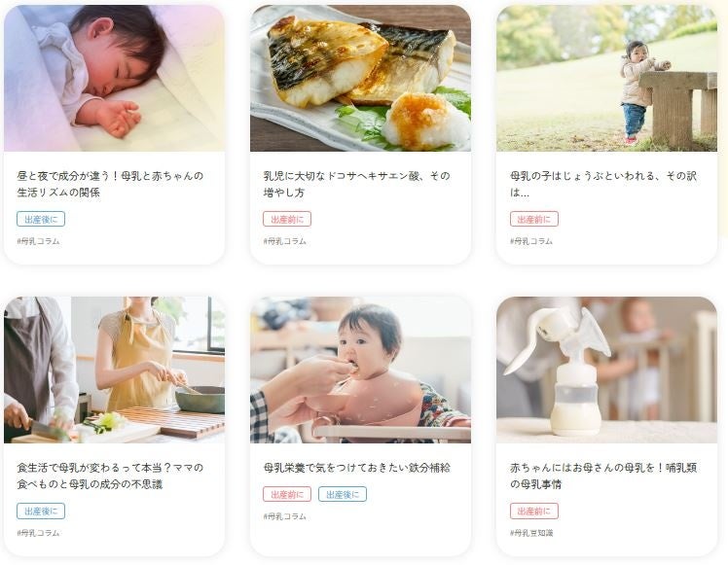728x565 pixels.
Task: Click 出産後に tag under sleeping baby card
Action: coord(41,219)
